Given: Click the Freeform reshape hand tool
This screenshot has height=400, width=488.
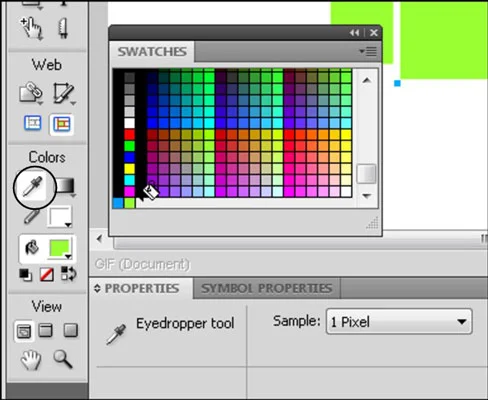Looking at the screenshot, I should pos(31,28).
